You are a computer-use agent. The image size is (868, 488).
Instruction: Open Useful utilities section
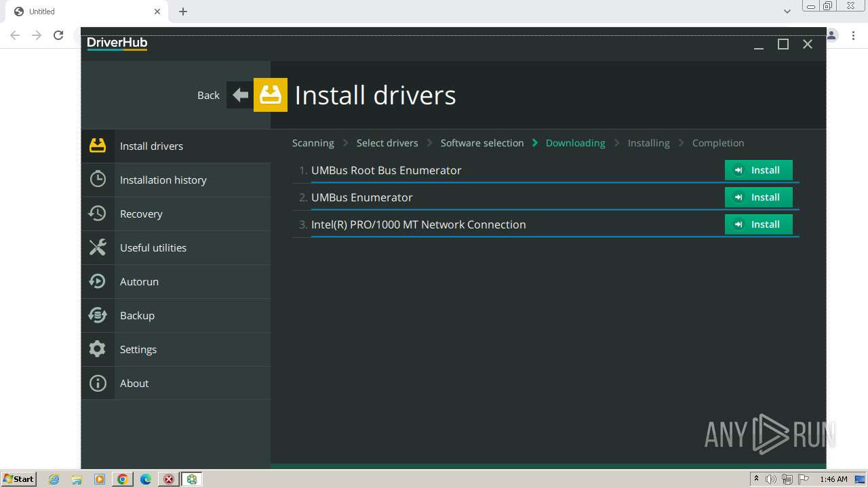point(176,247)
